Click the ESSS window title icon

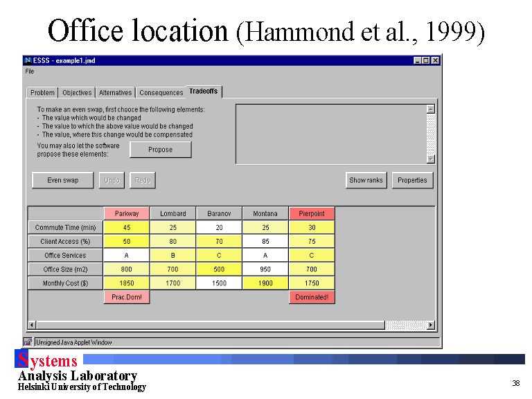coord(28,61)
